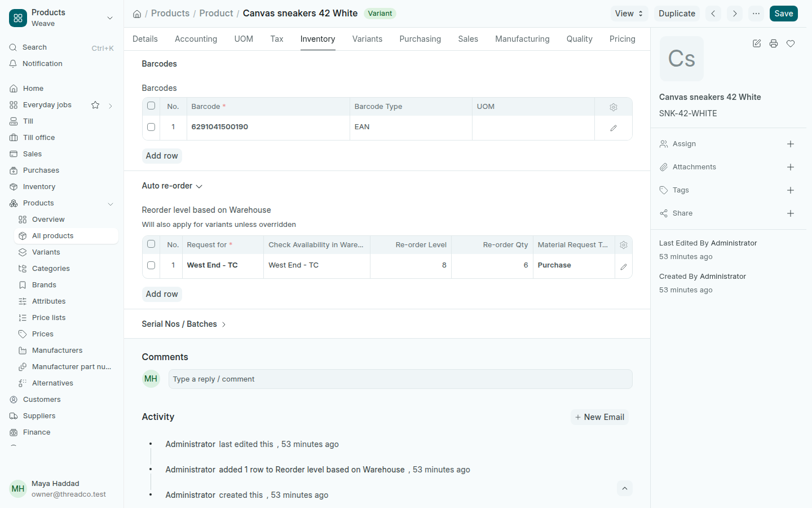The height and width of the screenshot is (508, 812).
Task: Share the product with the plus icon
Action: coord(791,213)
